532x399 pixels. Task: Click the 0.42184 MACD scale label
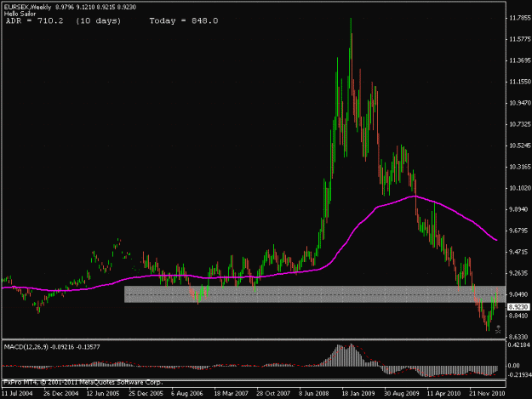(x=518, y=345)
